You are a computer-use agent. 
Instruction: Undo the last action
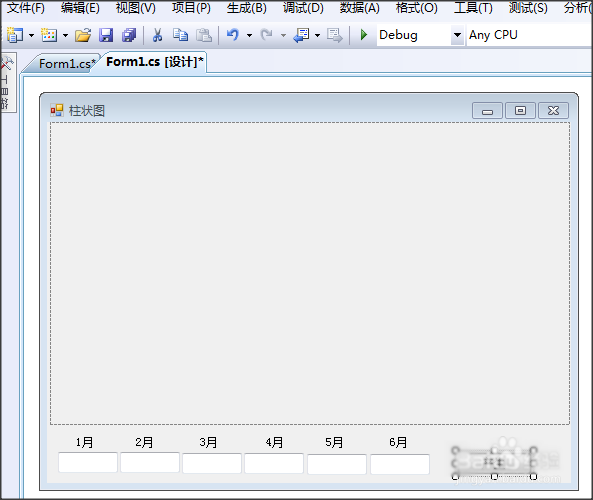coord(233,35)
